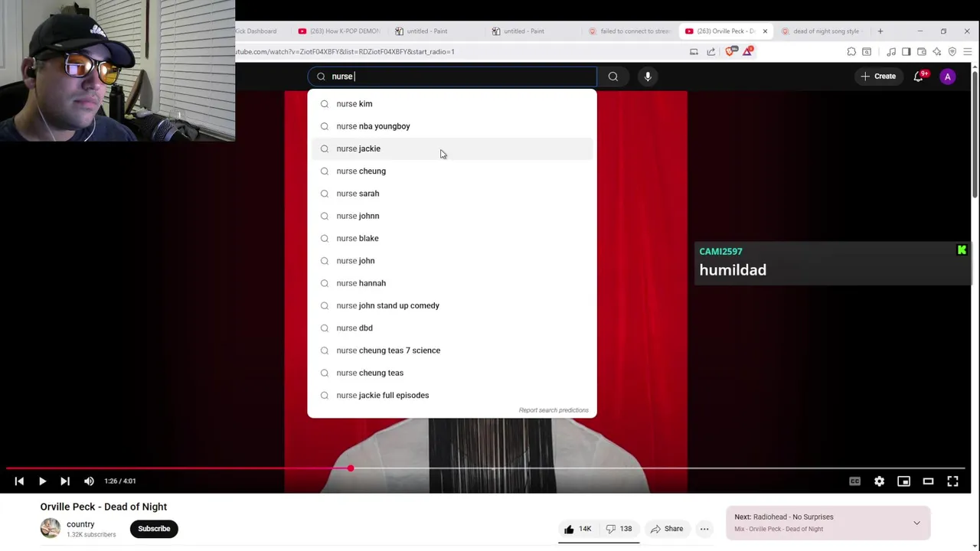Select 'nurse blake' from suggestions
The image size is (980, 551).
tap(452, 238)
